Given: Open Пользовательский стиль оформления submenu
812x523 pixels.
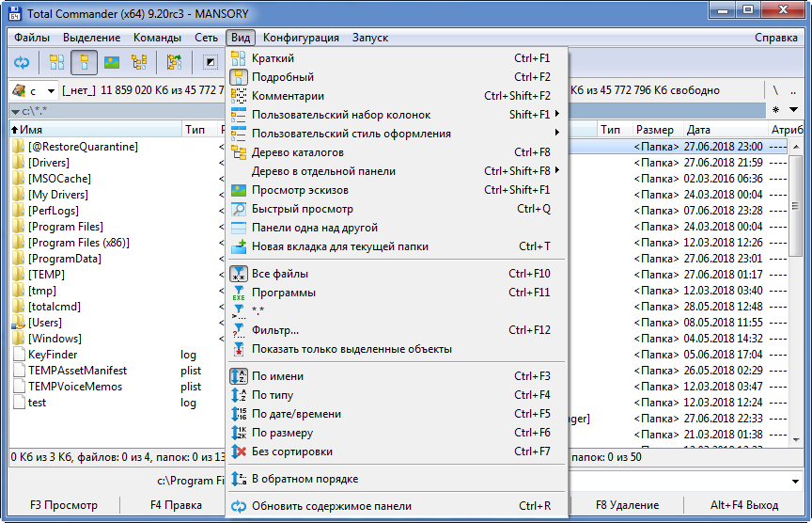Looking at the screenshot, I should pyautogui.click(x=398, y=134).
